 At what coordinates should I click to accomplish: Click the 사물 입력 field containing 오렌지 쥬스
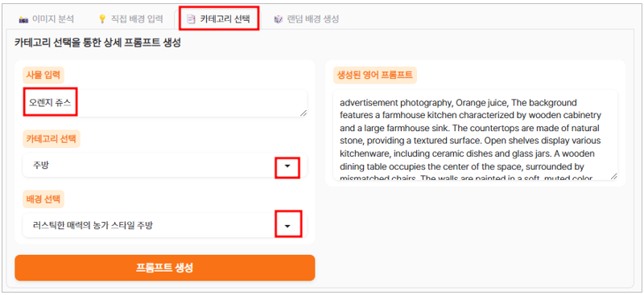[x=165, y=104]
